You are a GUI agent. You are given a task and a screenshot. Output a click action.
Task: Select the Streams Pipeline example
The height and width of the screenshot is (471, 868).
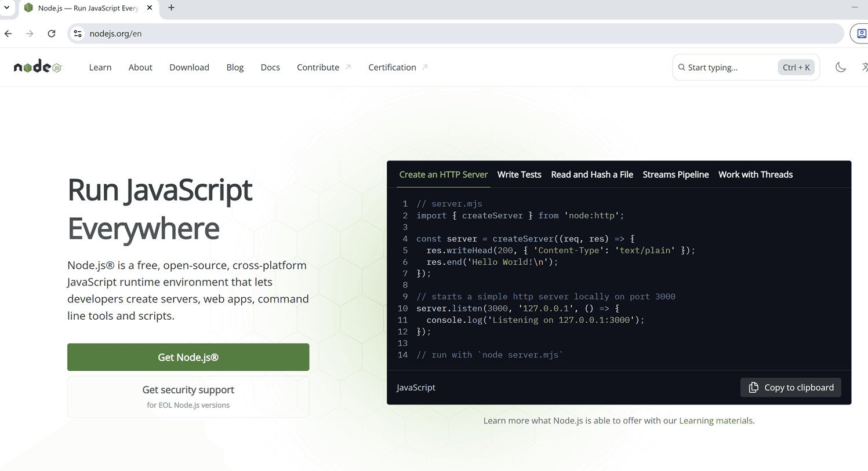click(x=675, y=174)
